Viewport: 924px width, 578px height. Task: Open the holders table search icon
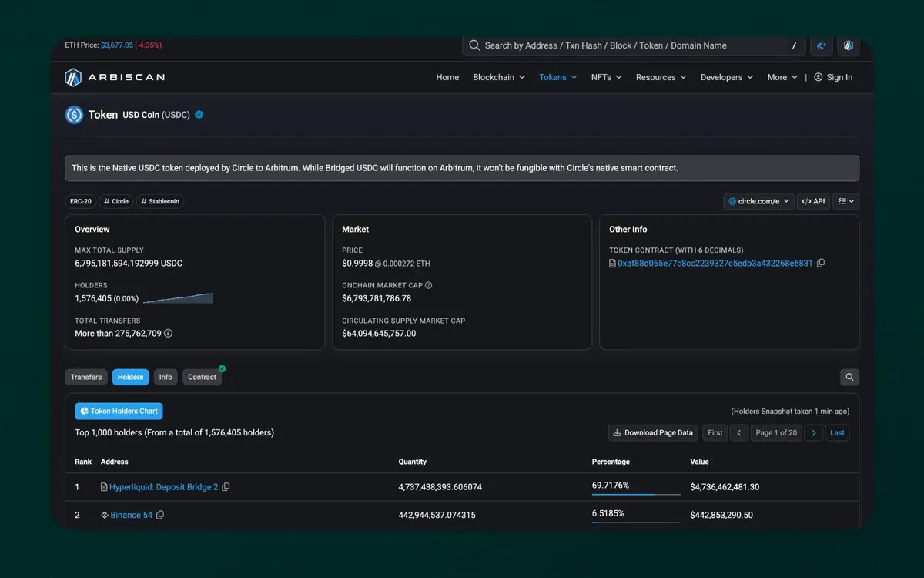849,377
